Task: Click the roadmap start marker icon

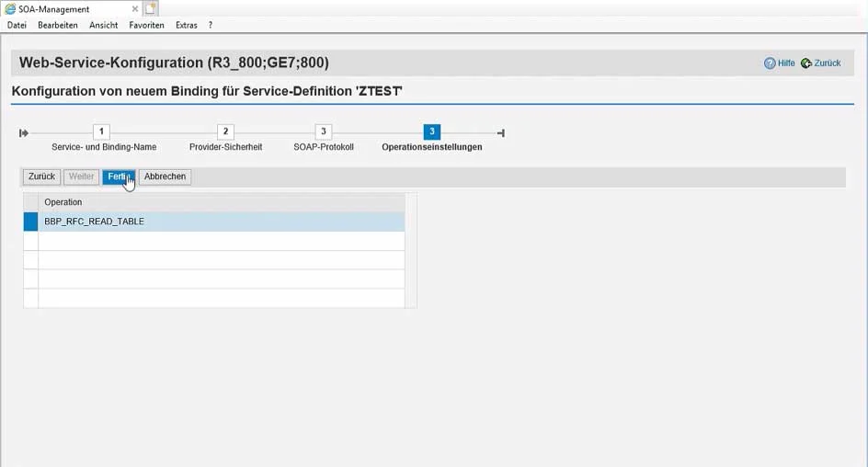Action: tap(24, 133)
